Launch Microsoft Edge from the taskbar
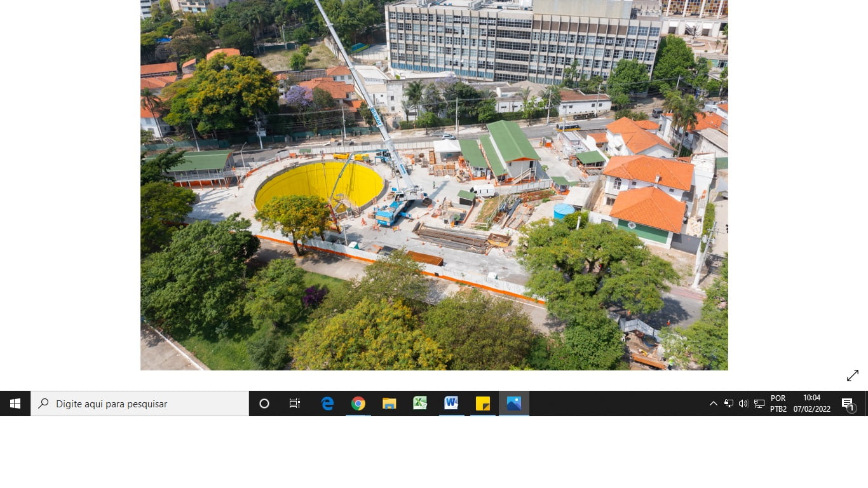 pos(327,403)
